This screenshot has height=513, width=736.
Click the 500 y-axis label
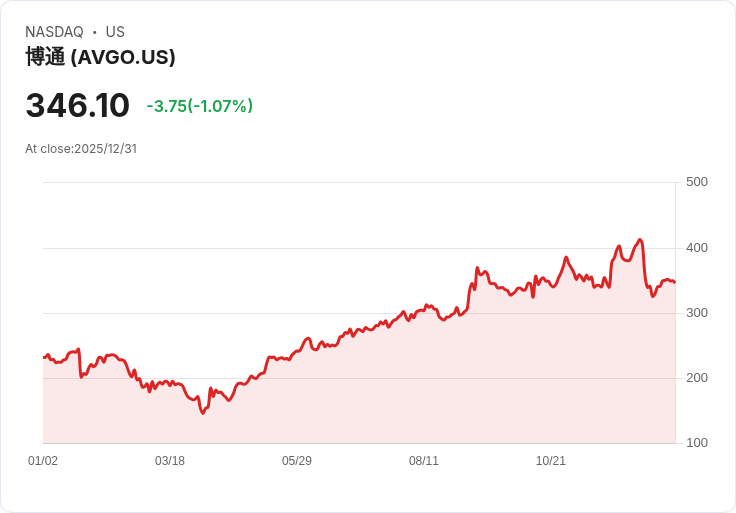[696, 182]
